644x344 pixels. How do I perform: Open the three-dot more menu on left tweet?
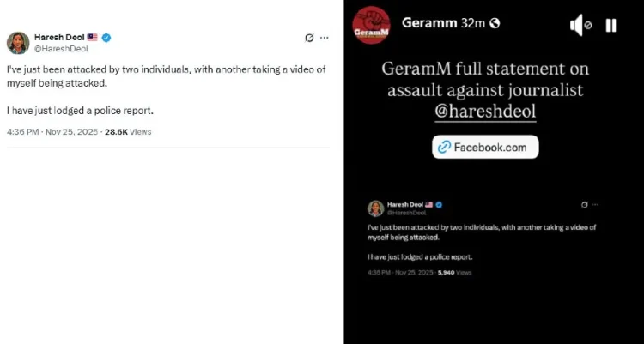pyautogui.click(x=324, y=38)
